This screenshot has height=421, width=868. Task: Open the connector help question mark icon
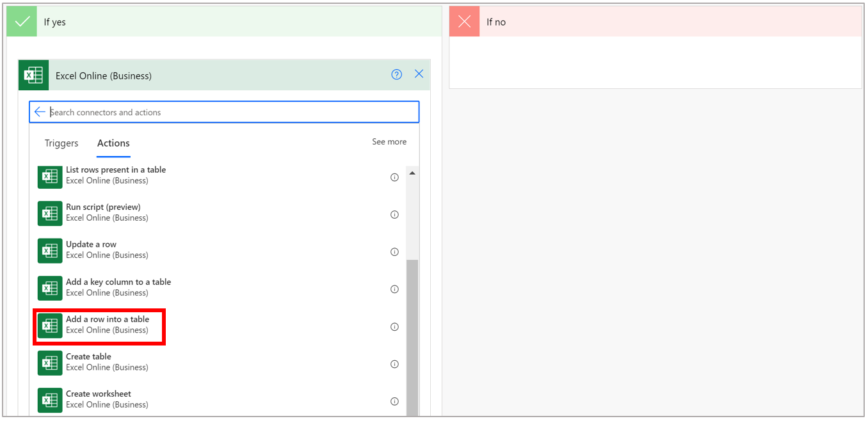[396, 74]
